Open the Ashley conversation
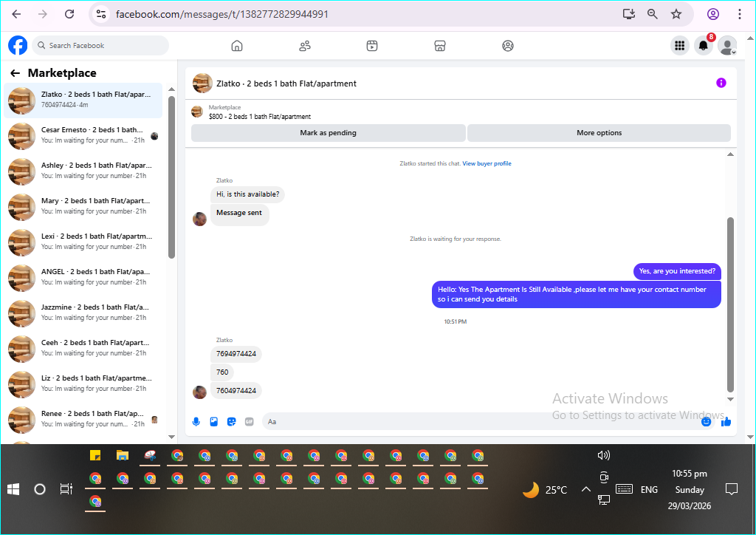The height and width of the screenshot is (535, 756). click(x=83, y=171)
